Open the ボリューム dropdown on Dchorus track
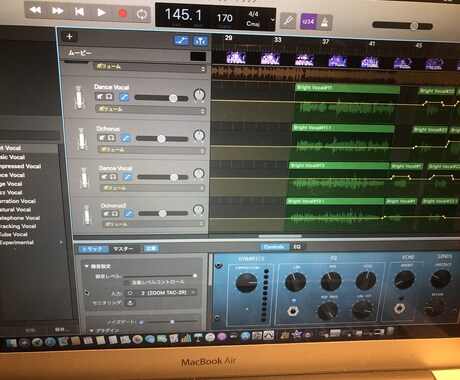The width and height of the screenshot is (460, 380). tap(152, 150)
